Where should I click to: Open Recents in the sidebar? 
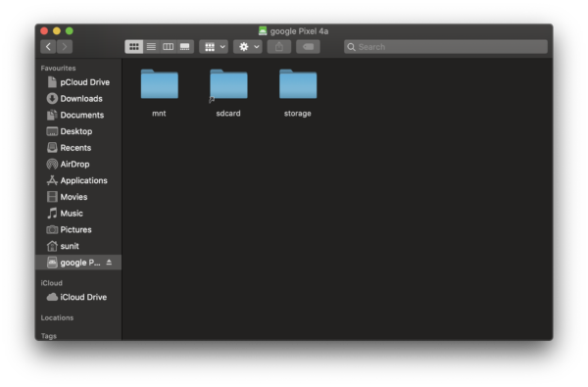point(78,148)
